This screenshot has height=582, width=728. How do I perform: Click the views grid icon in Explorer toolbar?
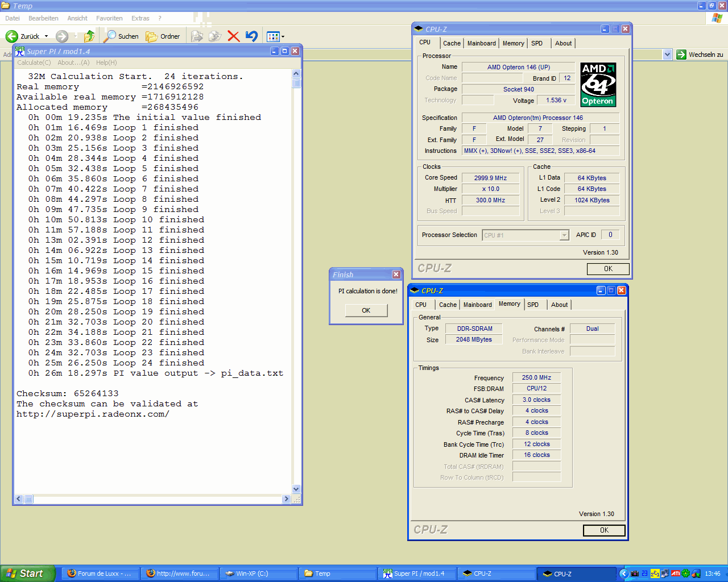click(273, 36)
